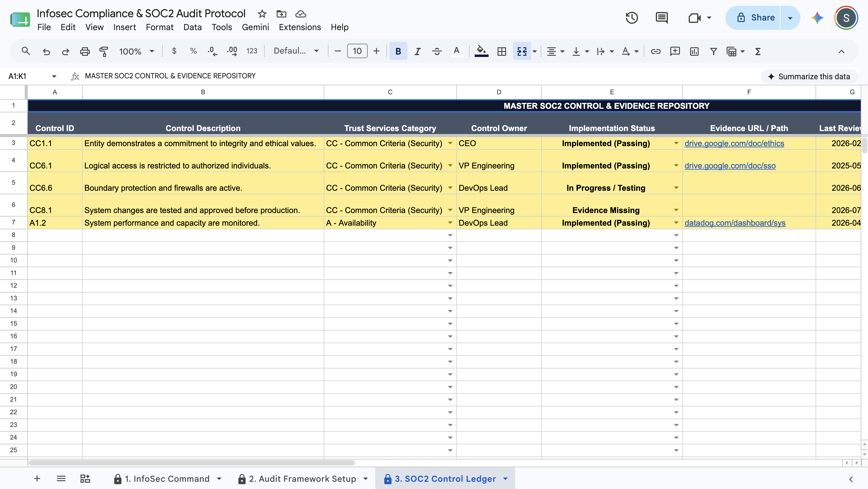This screenshot has width=868, height=489.
Task: Add a new sheet with plus icon
Action: [37, 478]
